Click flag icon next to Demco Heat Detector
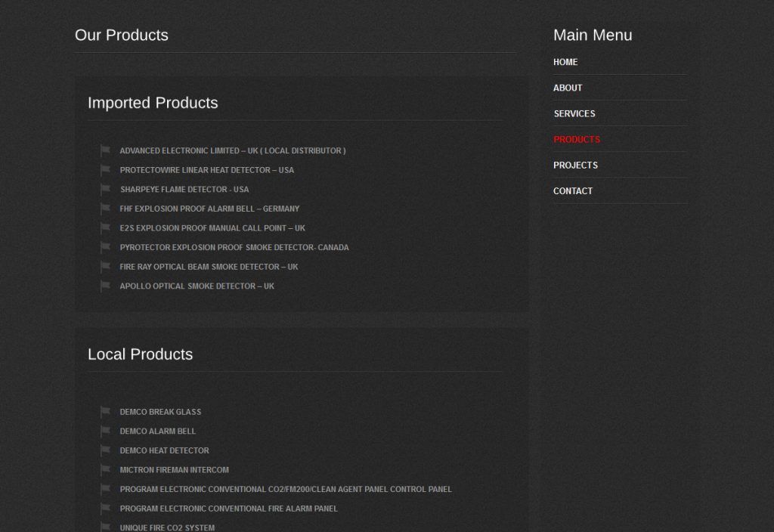 (106, 450)
